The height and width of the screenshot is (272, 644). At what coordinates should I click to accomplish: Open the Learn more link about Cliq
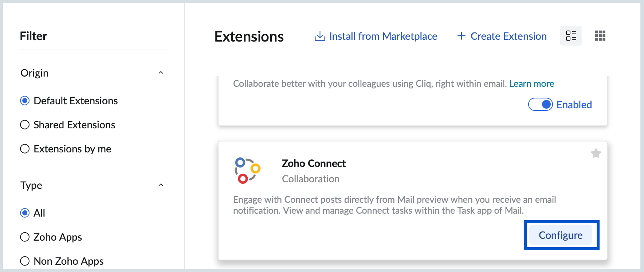pyautogui.click(x=531, y=84)
